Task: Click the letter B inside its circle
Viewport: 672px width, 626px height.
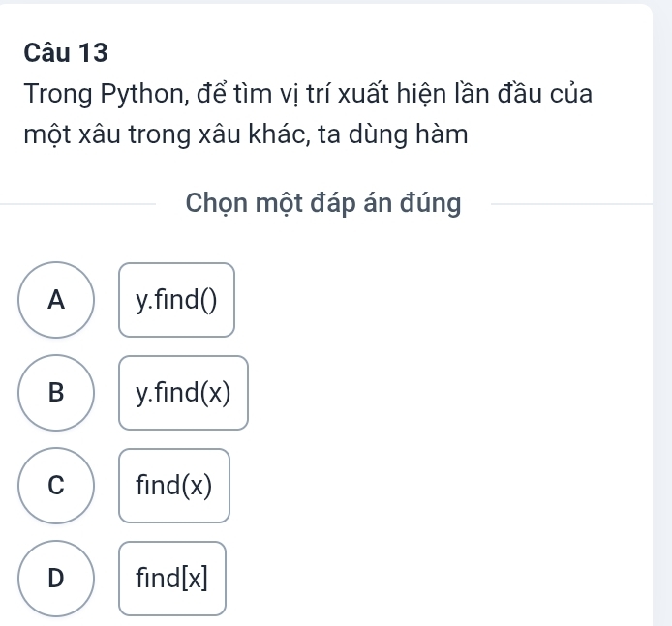Action: pos(57,393)
